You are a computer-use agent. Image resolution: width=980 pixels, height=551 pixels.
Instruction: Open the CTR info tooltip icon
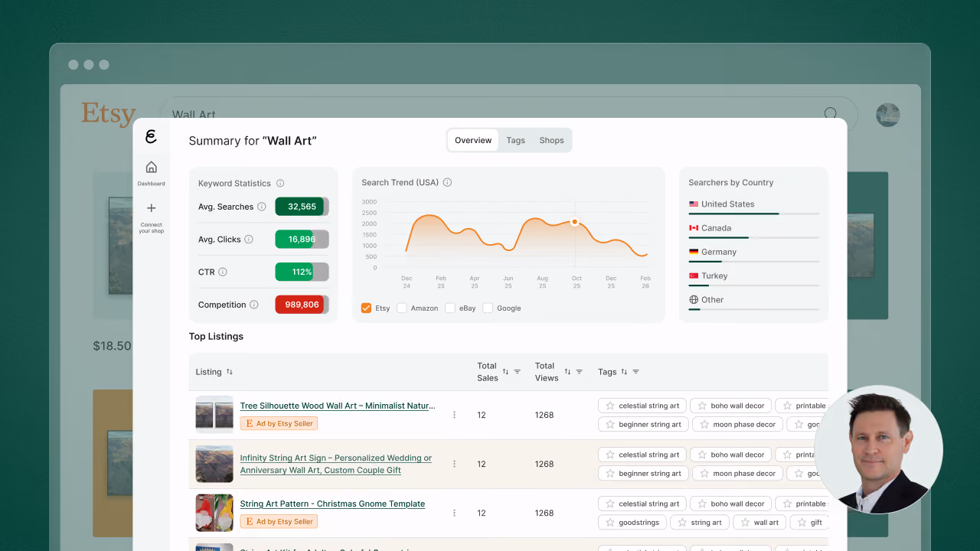pyautogui.click(x=223, y=272)
